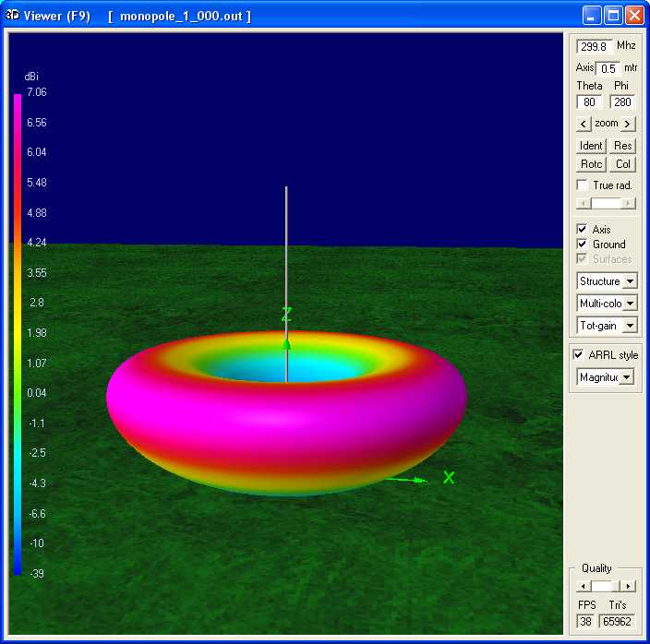Viewport: 650px width, 644px height.
Task: Disable the ARRL style checkbox
Action: coord(579,354)
